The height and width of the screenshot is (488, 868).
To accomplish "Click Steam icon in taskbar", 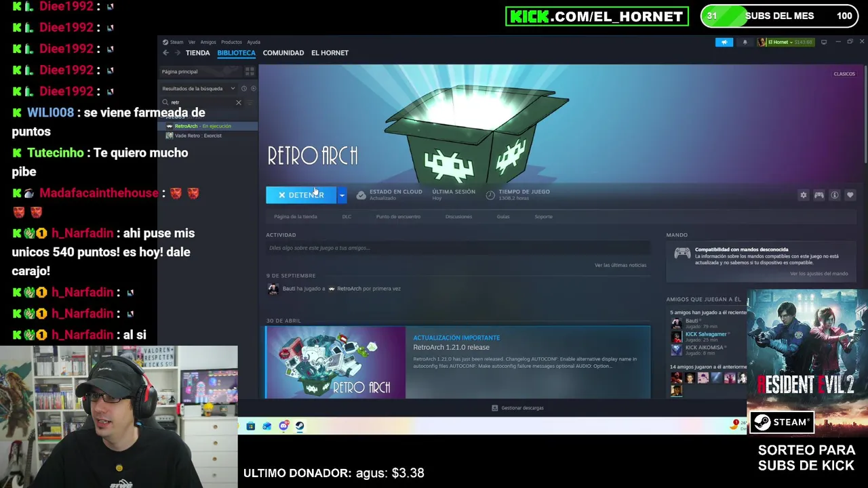I will pos(300,426).
